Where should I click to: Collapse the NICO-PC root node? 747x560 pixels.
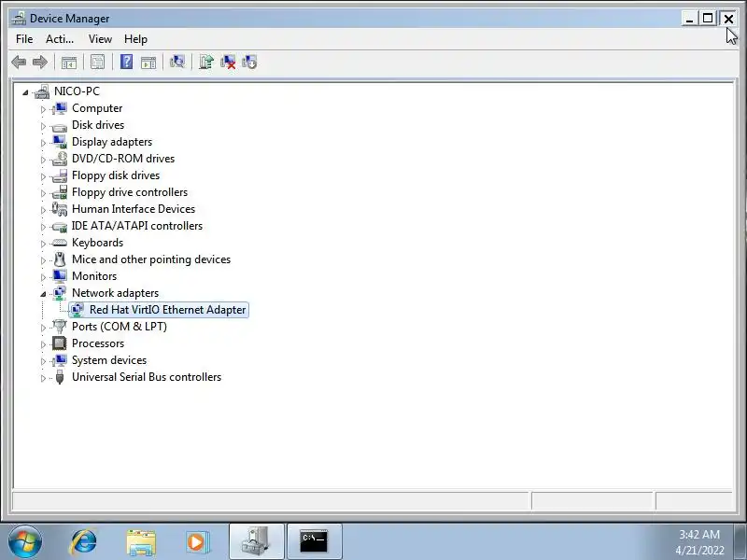click(x=25, y=92)
